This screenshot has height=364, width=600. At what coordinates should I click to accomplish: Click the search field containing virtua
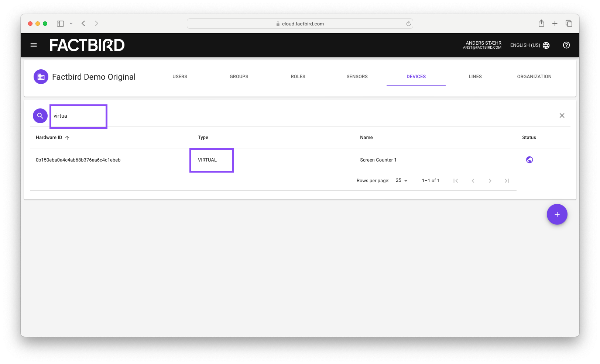click(79, 116)
